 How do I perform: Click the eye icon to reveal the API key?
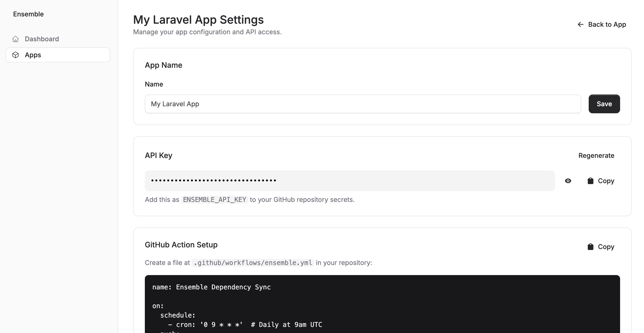tap(568, 181)
